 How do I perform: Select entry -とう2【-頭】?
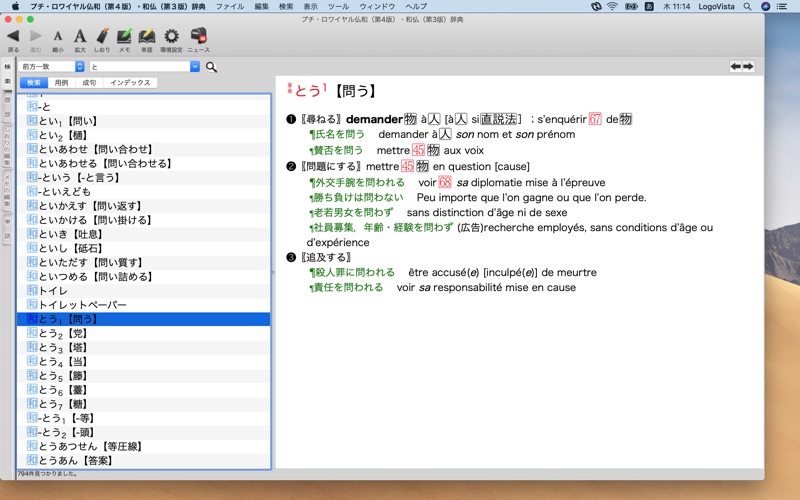143,432
